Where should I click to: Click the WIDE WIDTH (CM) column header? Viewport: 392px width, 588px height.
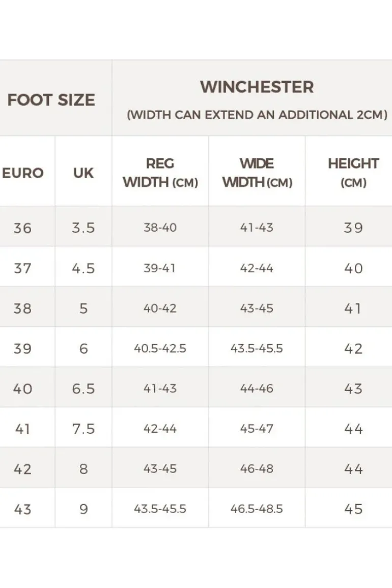point(257,173)
